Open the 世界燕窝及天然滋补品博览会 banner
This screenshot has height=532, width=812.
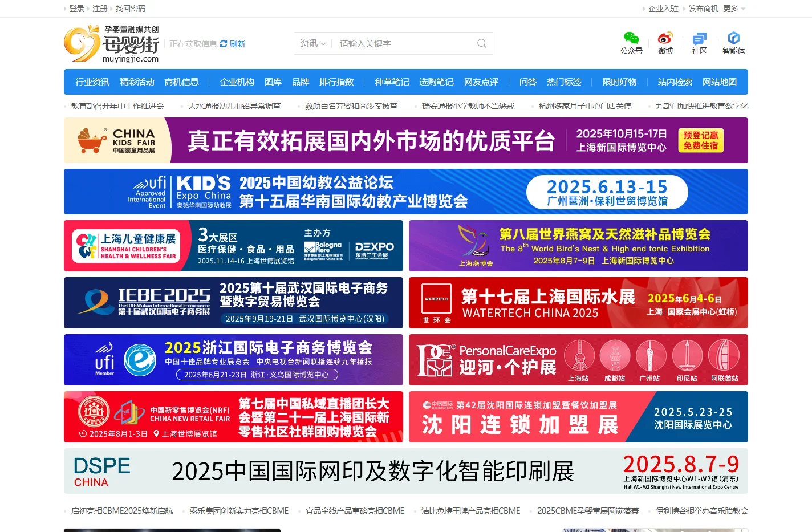(x=578, y=246)
